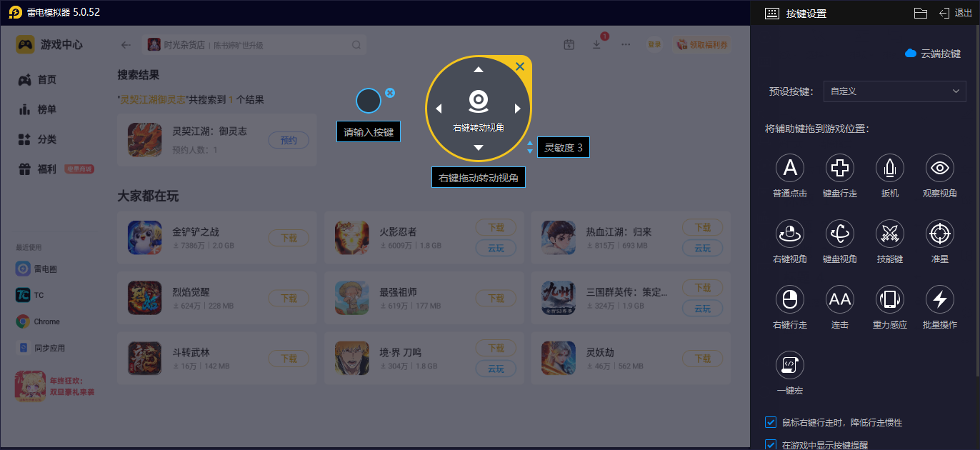The image size is (980, 450).
Task: Select the 准星 crosshair icon
Action: point(940,234)
